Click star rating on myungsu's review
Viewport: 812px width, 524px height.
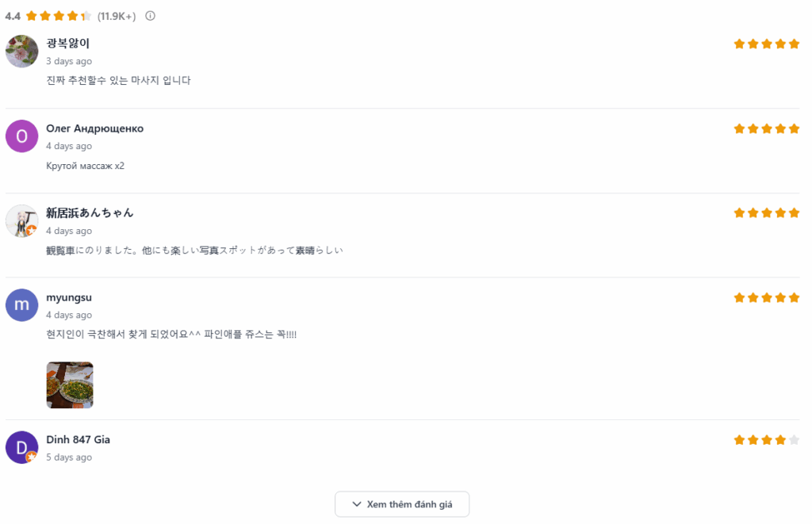766,298
